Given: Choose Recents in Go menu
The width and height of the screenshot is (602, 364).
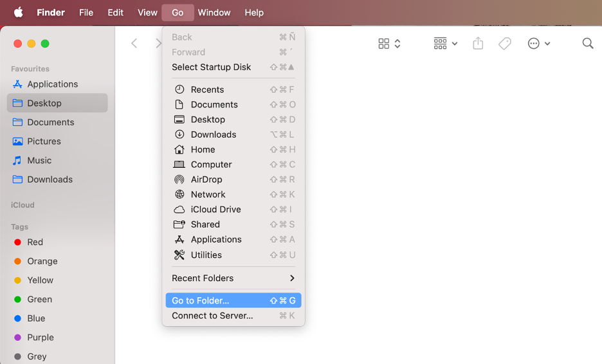Looking at the screenshot, I should [x=233, y=89].
